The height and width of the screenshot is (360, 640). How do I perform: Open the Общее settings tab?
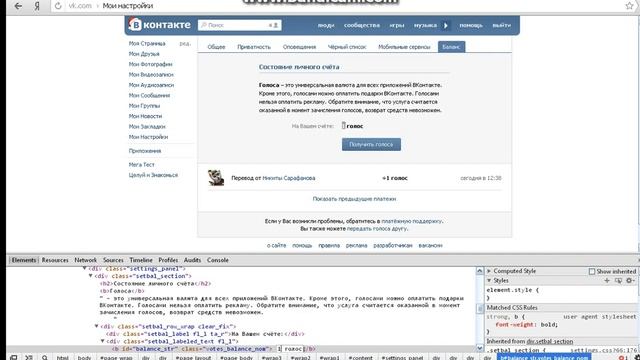216,47
